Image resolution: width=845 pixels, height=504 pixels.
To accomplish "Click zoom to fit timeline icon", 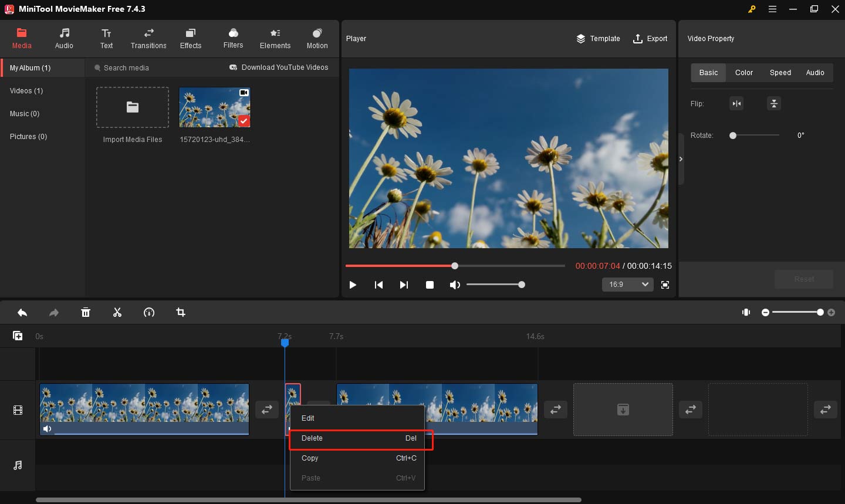I will [x=746, y=312].
